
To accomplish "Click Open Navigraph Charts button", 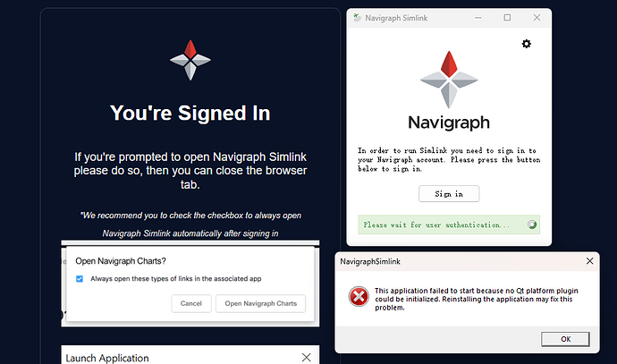I will click(260, 303).
